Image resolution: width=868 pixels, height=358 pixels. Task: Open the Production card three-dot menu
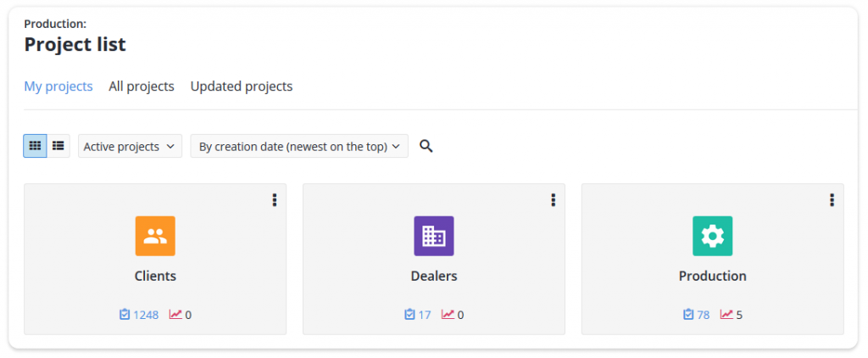(x=832, y=200)
